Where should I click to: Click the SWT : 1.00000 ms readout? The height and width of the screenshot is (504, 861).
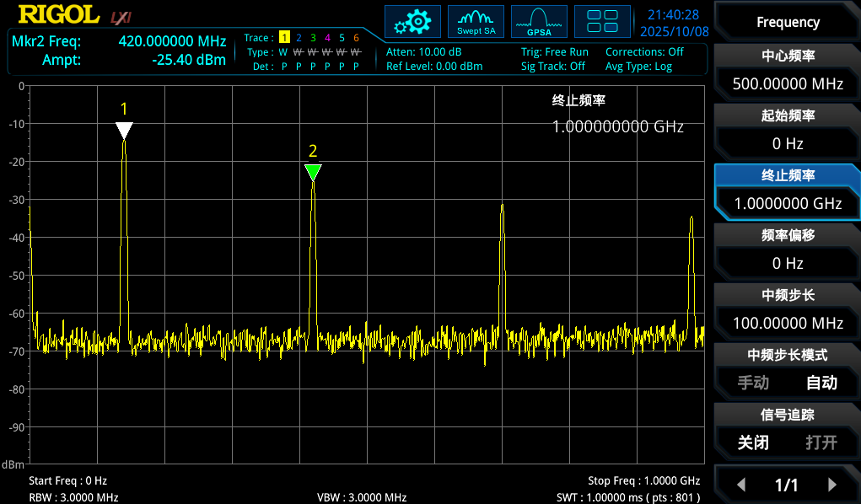[628, 497]
